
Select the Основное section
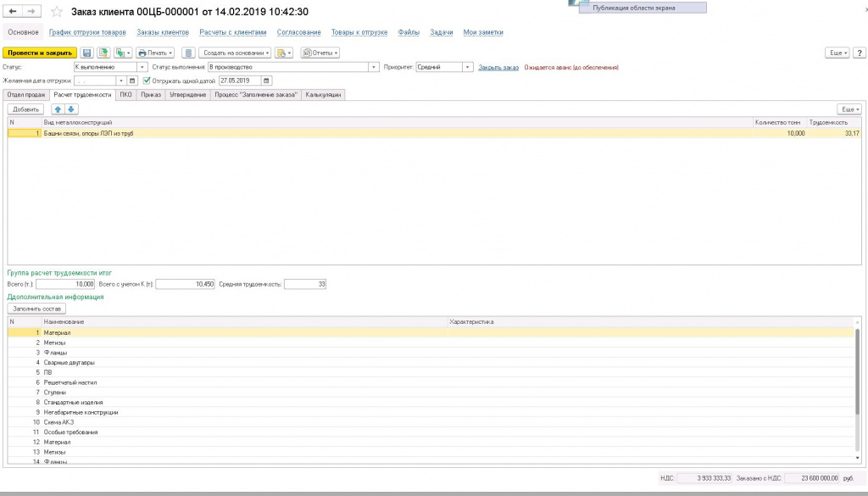[x=23, y=32]
